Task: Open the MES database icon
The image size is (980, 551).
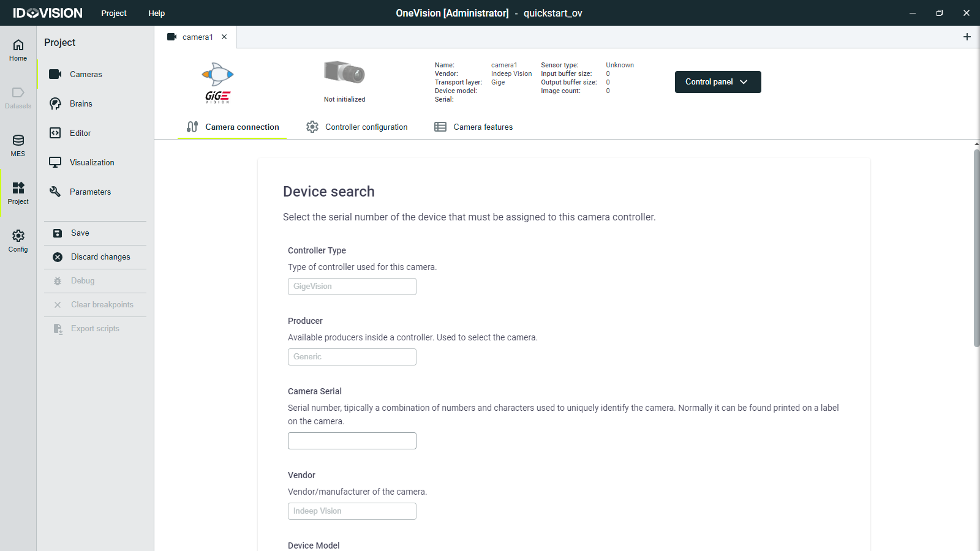Action: pos(18,141)
